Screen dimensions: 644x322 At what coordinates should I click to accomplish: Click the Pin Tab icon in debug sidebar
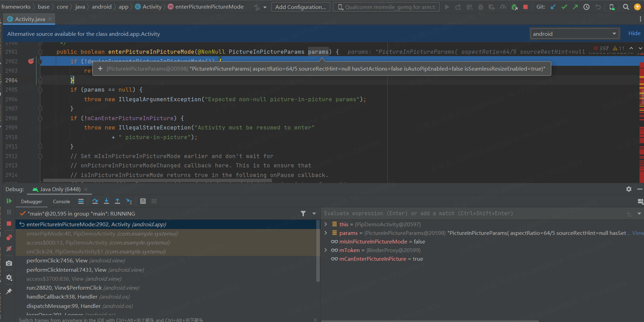[x=9, y=291]
